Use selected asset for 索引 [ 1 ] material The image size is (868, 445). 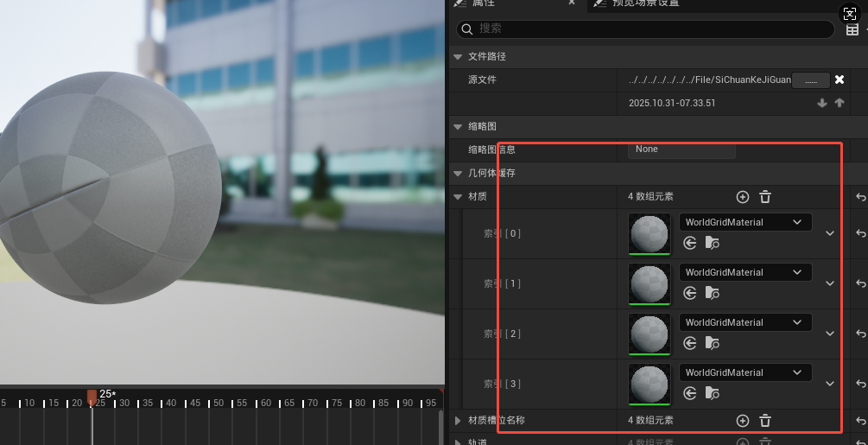point(689,293)
